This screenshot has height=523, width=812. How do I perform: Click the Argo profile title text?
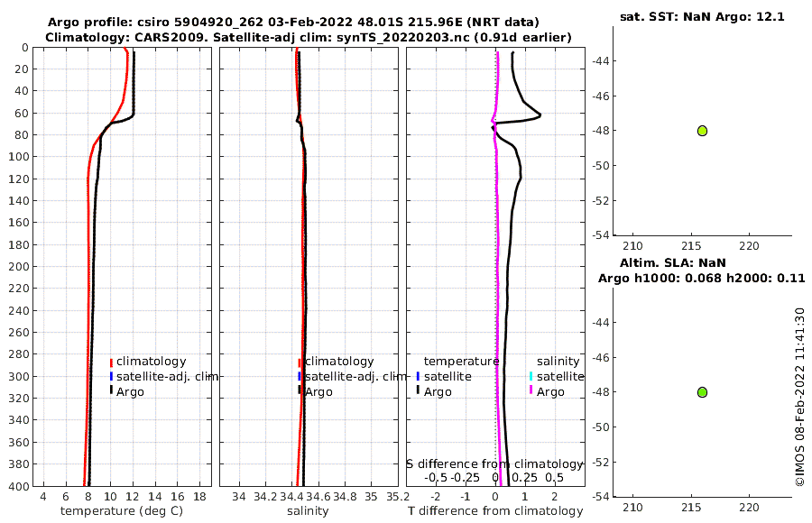click(x=293, y=23)
